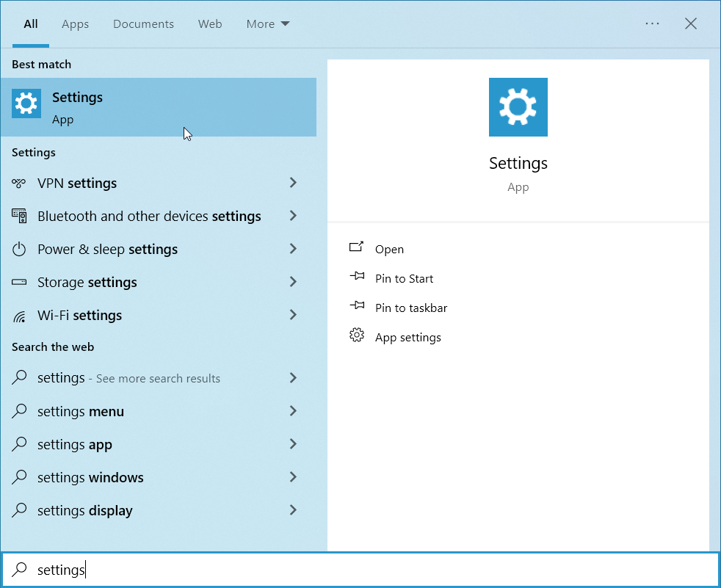Image resolution: width=721 pixels, height=588 pixels.
Task: Click the Storage settings drive icon
Action: coord(19,282)
